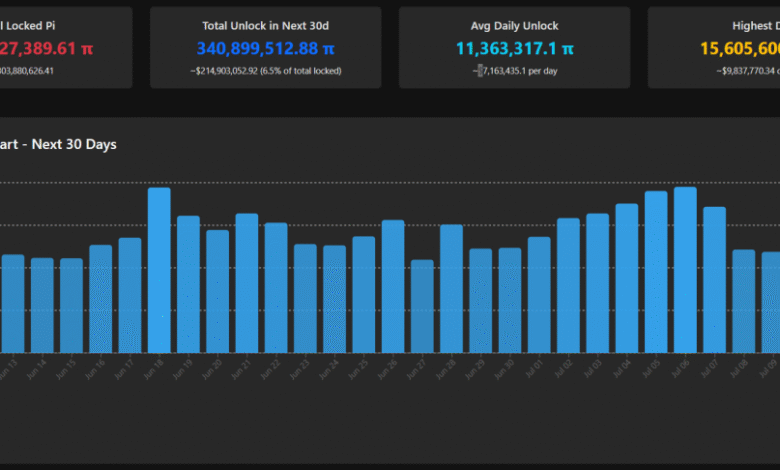Inspect the Jun 26 bar
This screenshot has width=780, height=470.
[x=393, y=286]
